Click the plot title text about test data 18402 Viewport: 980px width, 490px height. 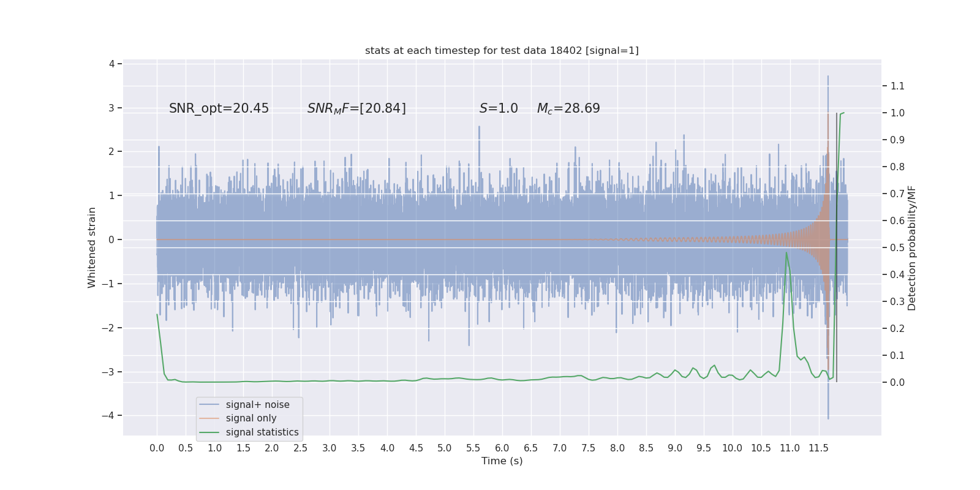pyautogui.click(x=502, y=50)
